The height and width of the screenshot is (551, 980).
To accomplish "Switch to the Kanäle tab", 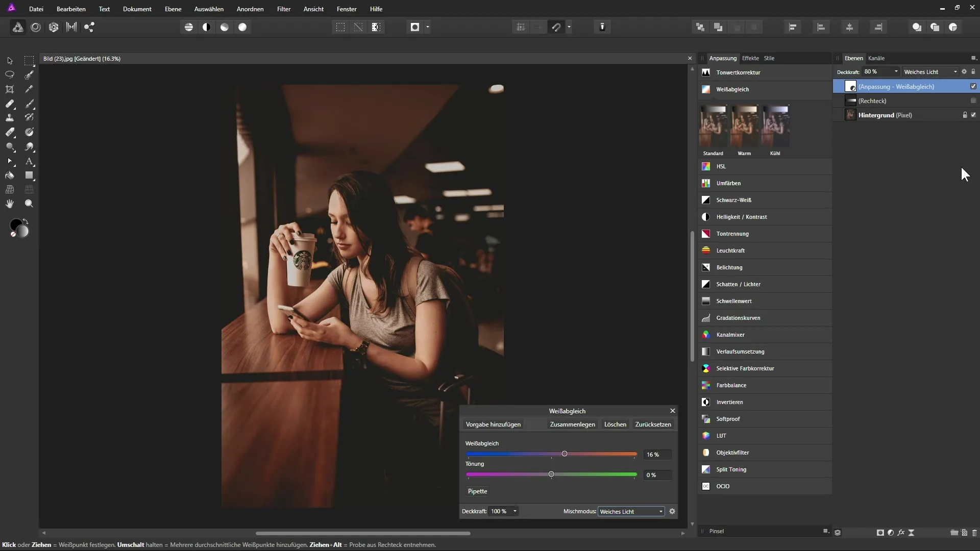I will 876,58.
